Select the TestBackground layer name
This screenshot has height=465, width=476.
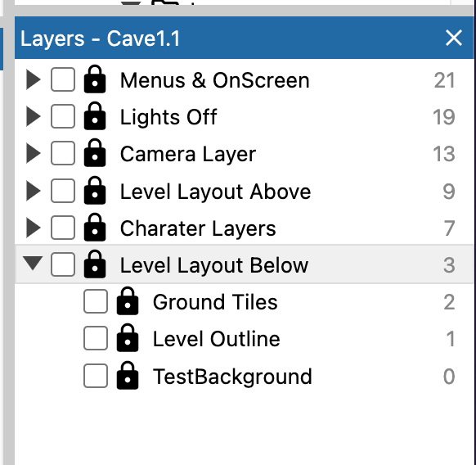(232, 377)
